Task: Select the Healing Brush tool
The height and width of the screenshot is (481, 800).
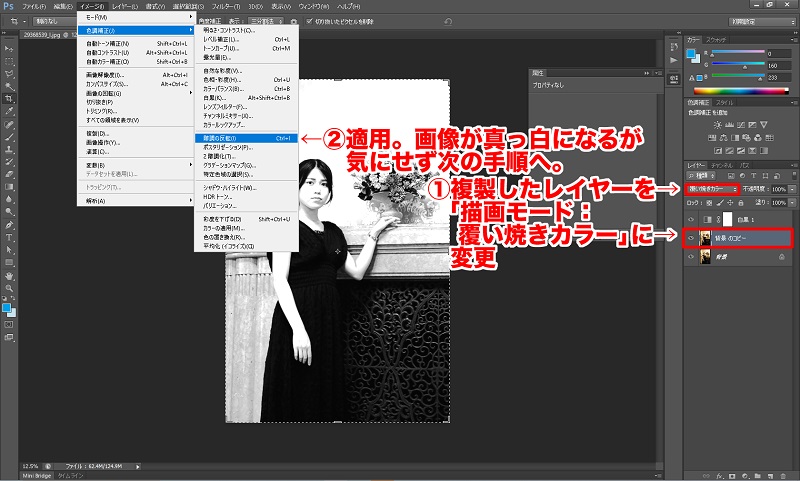Action: pos(9,124)
